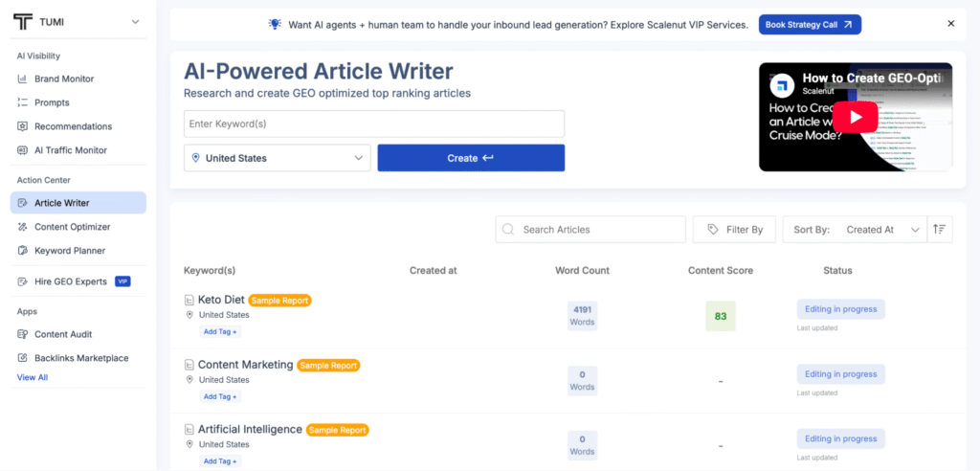Click the Scalenut channel logo on video
Screen dimensions: 980x471
[781, 84]
